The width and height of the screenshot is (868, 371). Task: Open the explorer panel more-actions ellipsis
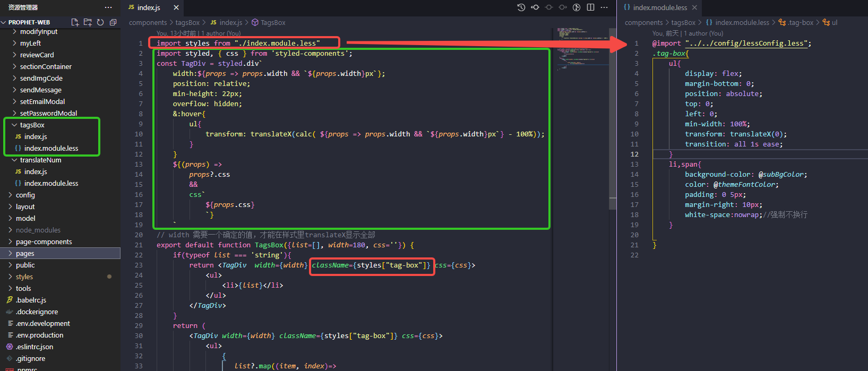pyautogui.click(x=108, y=7)
